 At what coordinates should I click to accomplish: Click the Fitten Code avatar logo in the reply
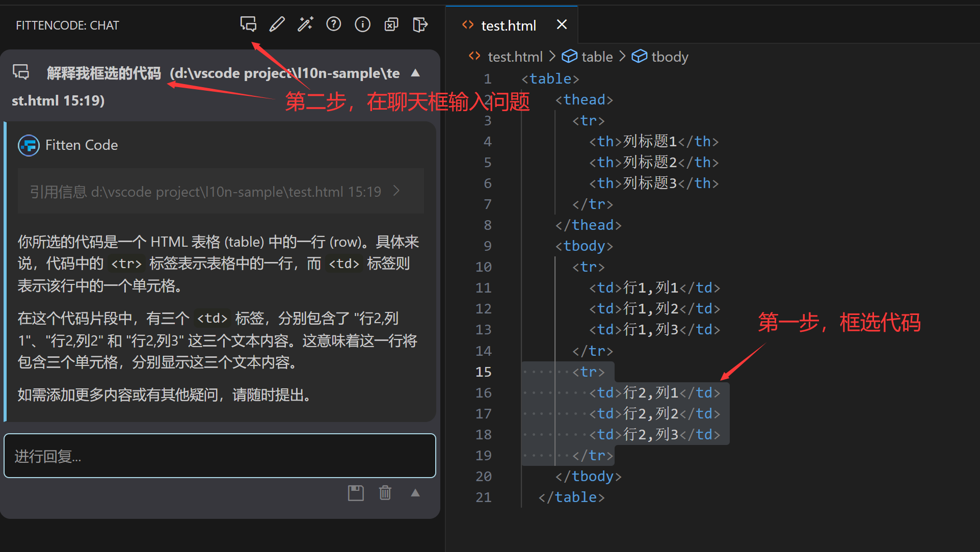pos(29,145)
